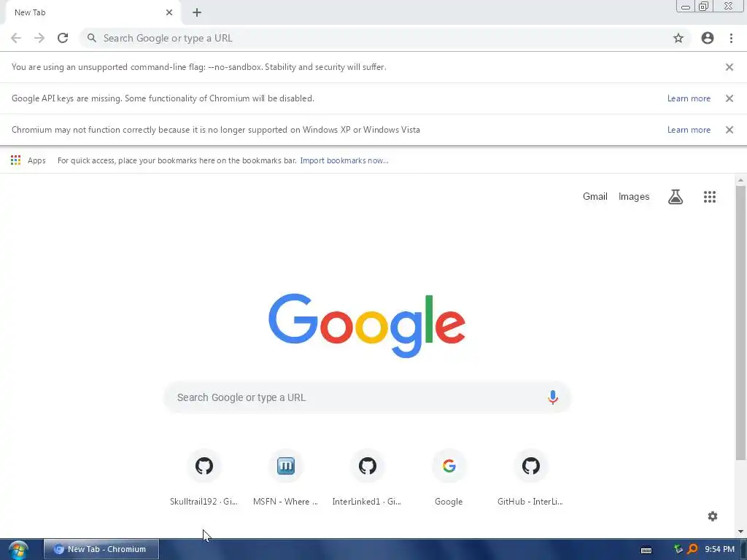Screen dimensions: 747x560
Task: Reload the current page
Action: 63,38
